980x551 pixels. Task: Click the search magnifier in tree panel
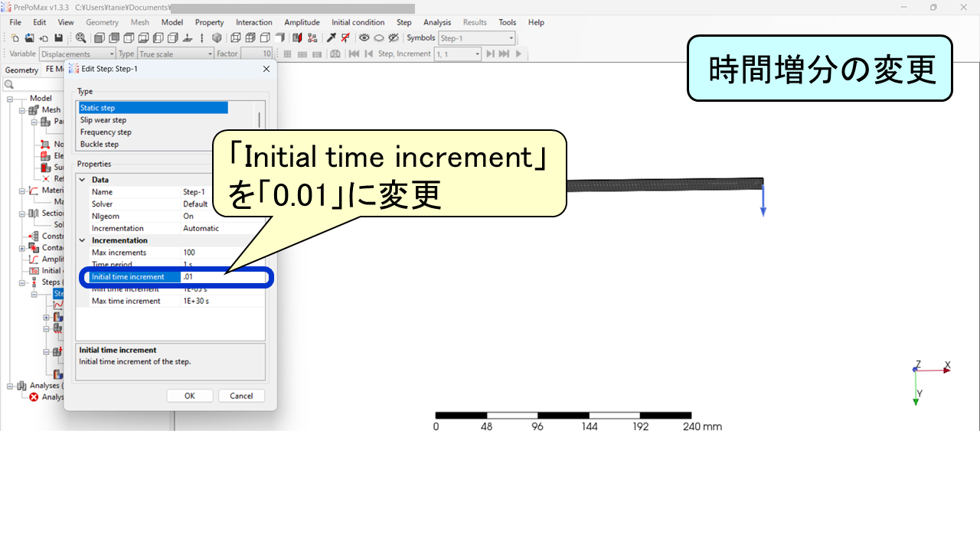(9, 84)
